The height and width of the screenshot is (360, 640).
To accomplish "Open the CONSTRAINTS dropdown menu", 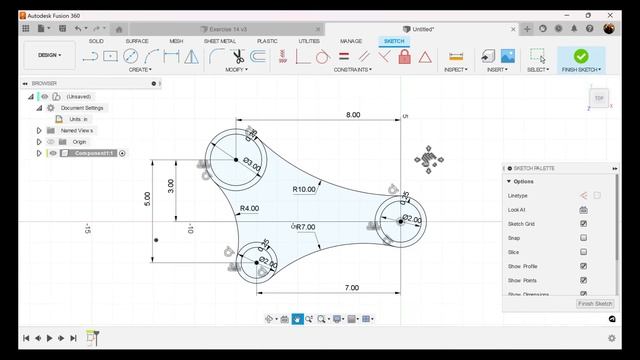I will coord(353,70).
